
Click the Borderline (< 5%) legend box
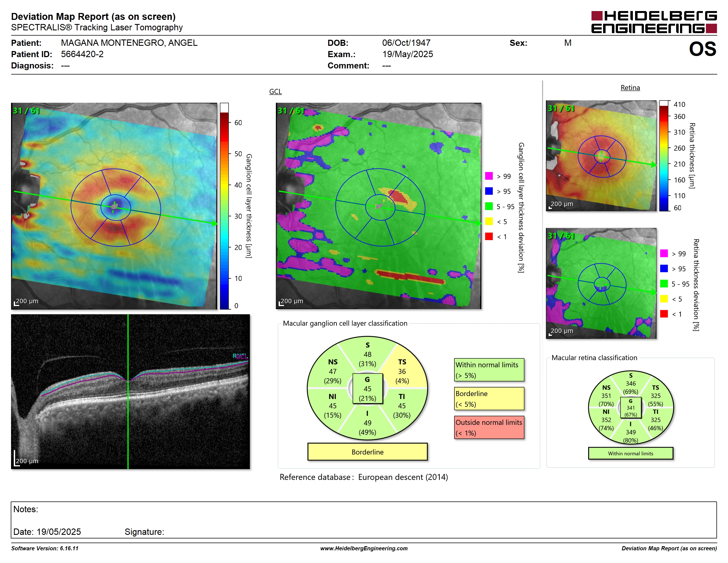489,399
